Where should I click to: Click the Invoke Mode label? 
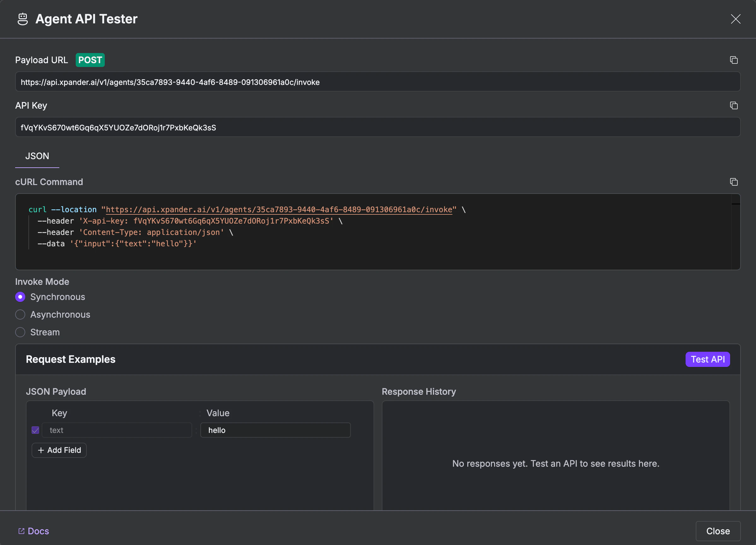[42, 282]
